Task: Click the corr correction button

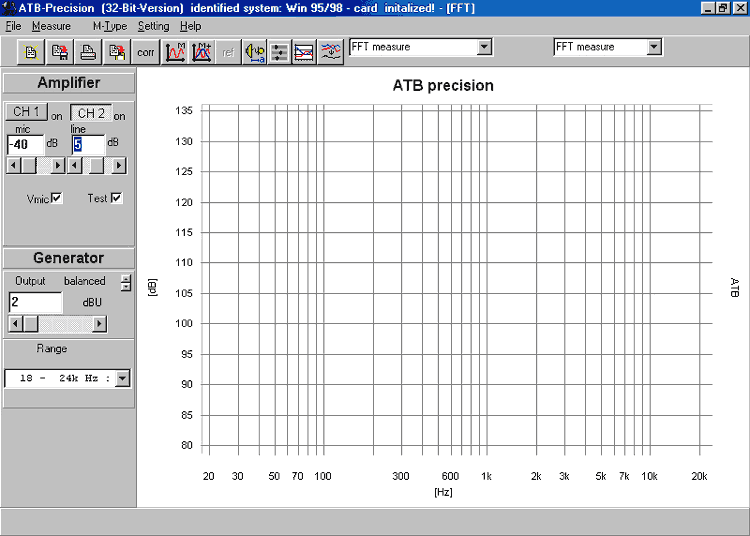Action: (x=145, y=52)
